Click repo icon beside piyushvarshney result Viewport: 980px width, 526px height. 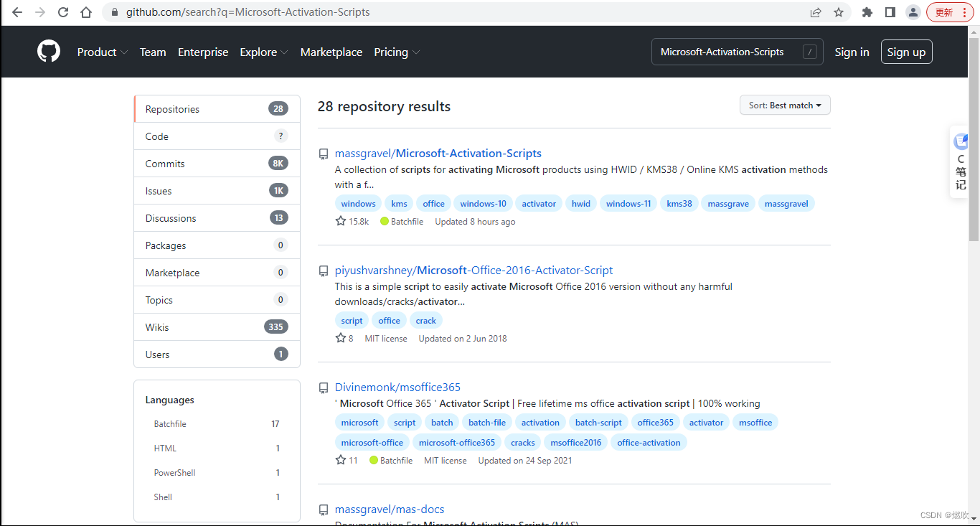click(324, 271)
